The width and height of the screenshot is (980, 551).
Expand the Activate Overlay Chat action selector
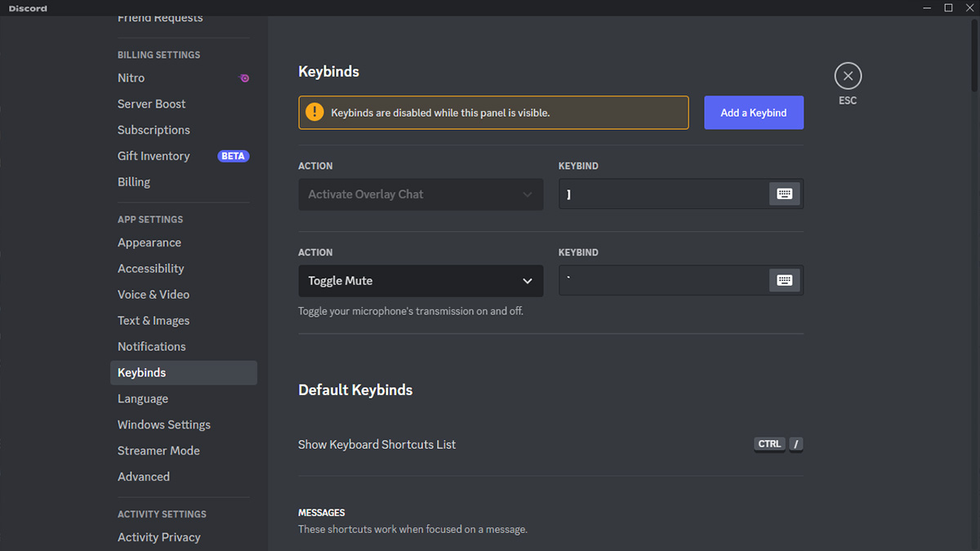[421, 194]
